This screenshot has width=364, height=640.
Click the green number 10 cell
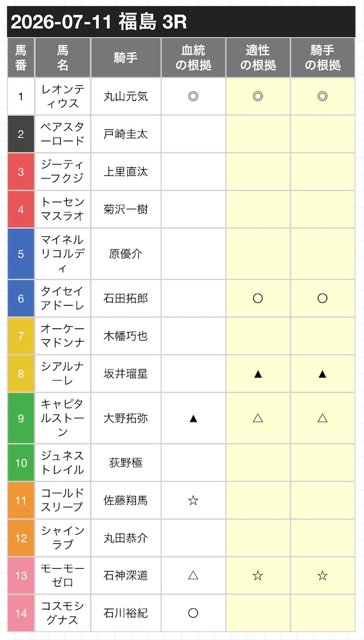point(21,463)
